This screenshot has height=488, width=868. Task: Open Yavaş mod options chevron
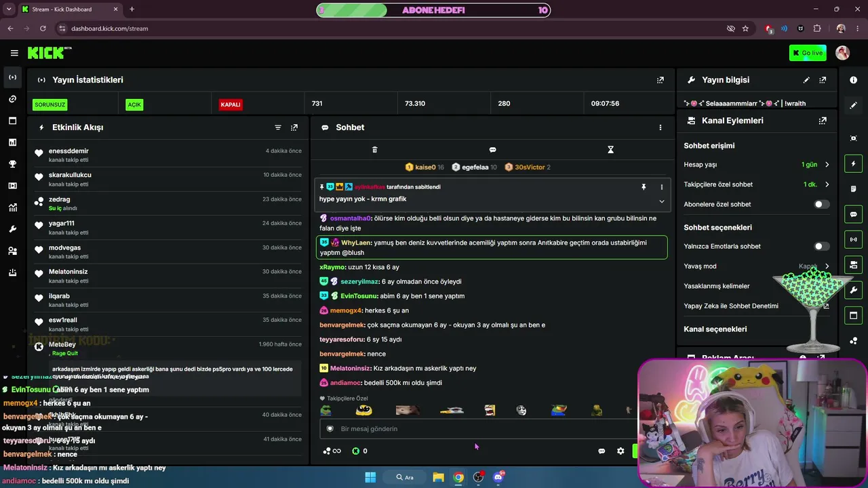[827, 266]
